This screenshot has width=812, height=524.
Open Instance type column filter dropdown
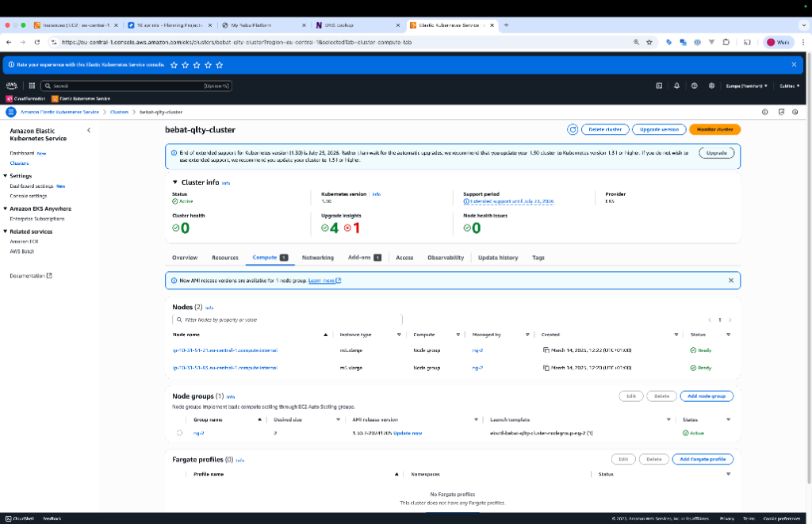[399, 335]
